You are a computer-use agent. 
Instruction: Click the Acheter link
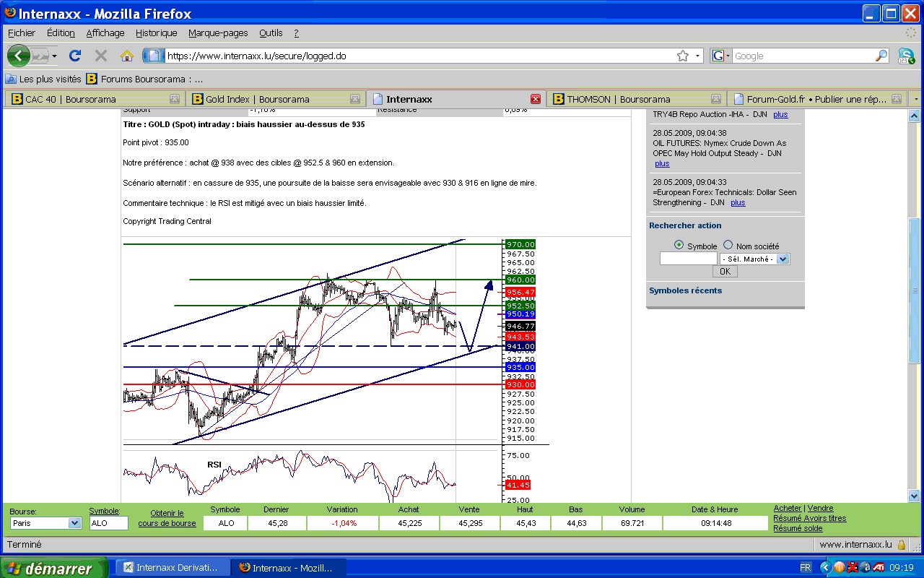click(788, 509)
